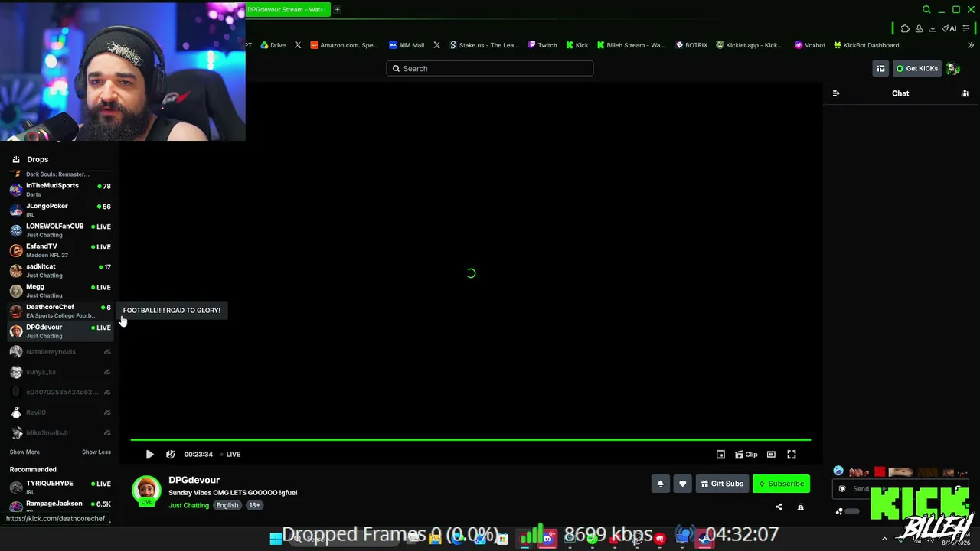Open the Kicklet.app bookmark
Screen dimensions: 980x551
point(750,45)
